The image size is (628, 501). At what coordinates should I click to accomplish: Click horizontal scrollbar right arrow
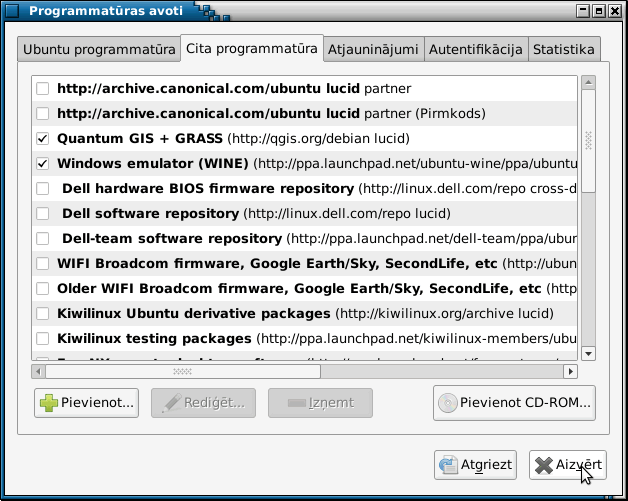coord(570,372)
